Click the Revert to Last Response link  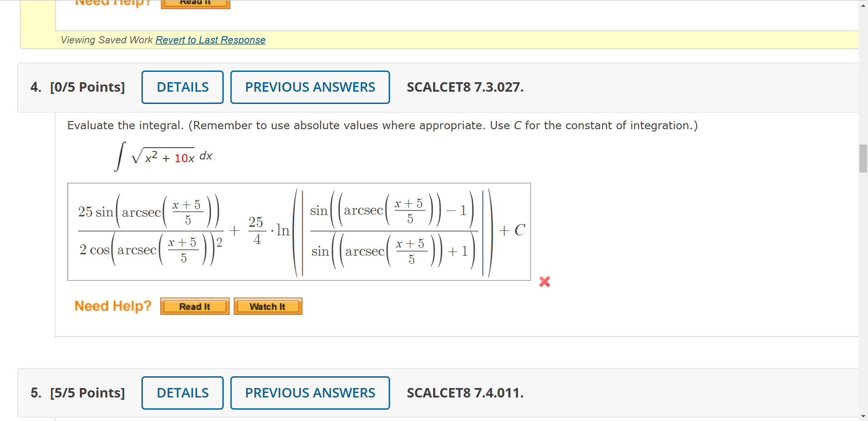[x=210, y=40]
